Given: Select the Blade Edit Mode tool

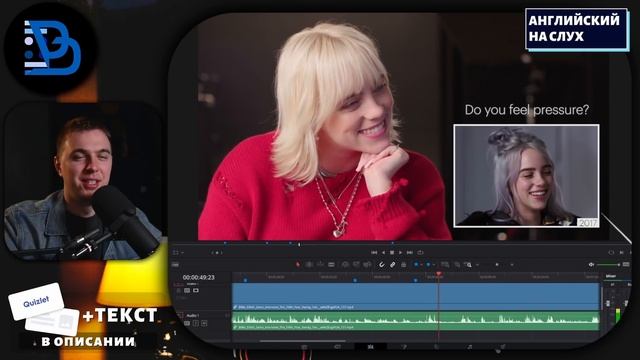Looking at the screenshot, I should [331, 264].
